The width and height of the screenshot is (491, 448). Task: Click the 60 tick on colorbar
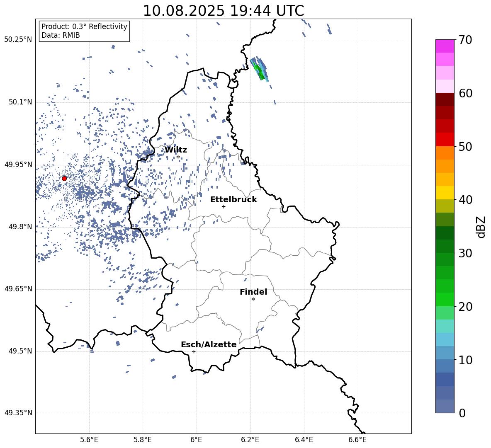[x=465, y=93]
